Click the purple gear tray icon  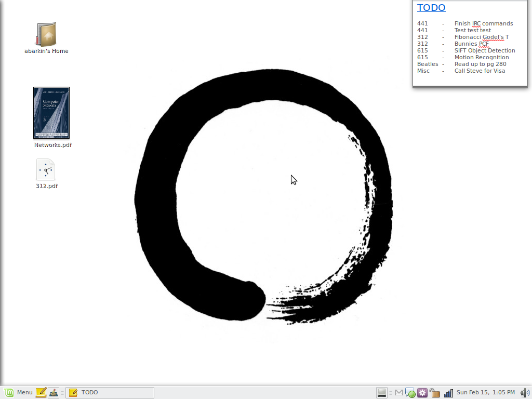coord(422,393)
